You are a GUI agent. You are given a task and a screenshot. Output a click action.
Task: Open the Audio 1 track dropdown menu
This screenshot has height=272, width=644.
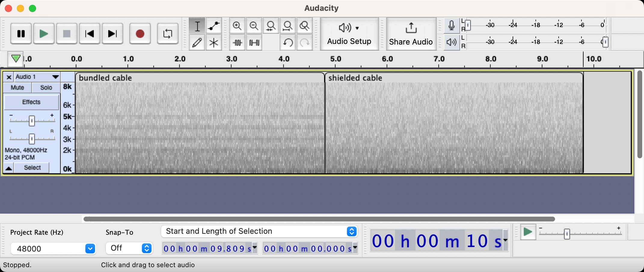pyautogui.click(x=37, y=77)
